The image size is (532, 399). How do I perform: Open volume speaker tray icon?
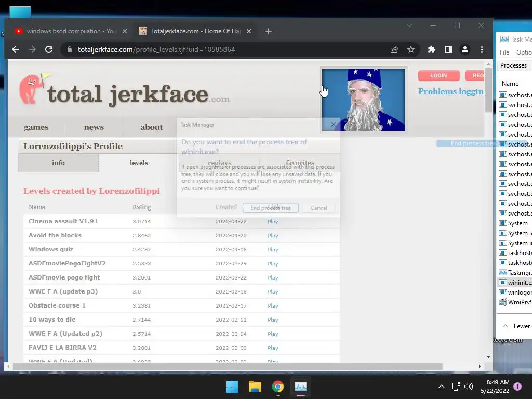(469, 387)
